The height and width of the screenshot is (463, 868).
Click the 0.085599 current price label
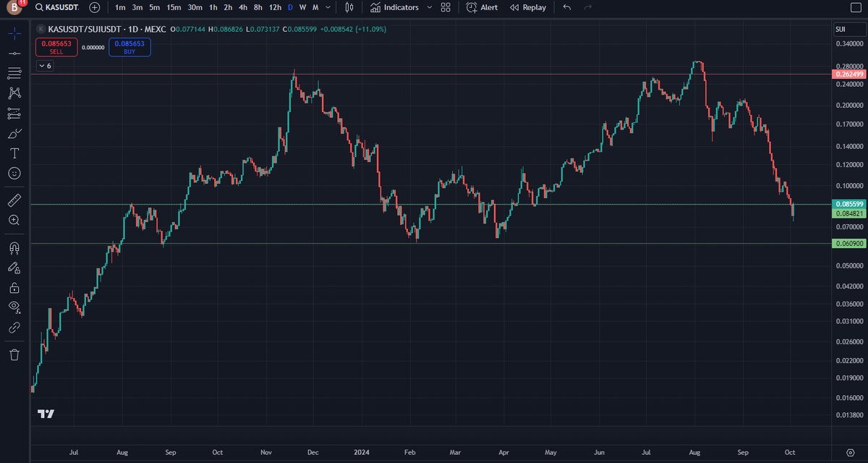(x=849, y=205)
